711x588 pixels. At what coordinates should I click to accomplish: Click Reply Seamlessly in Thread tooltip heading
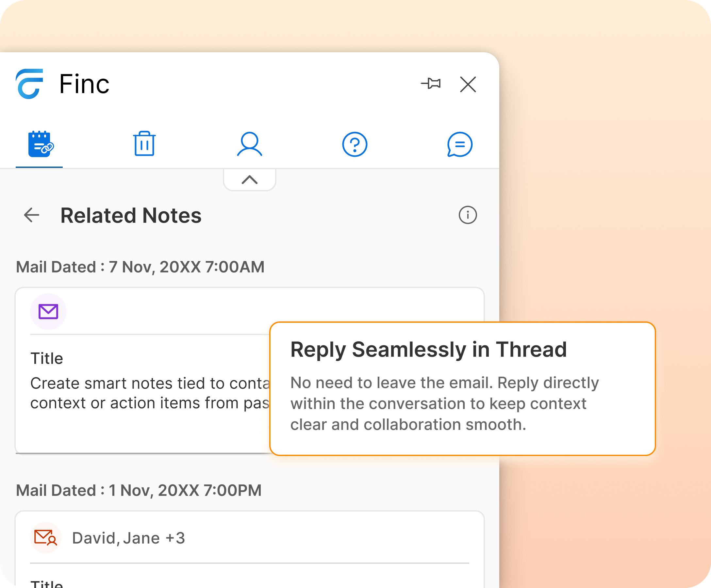(428, 349)
